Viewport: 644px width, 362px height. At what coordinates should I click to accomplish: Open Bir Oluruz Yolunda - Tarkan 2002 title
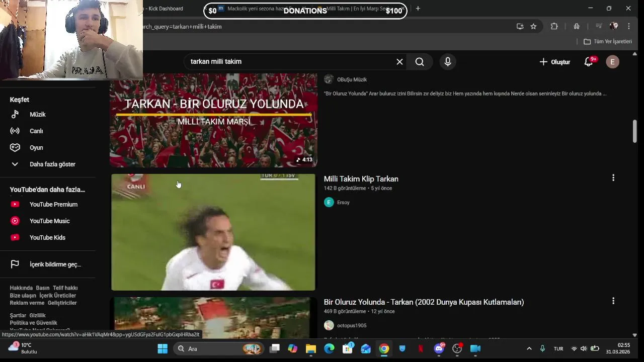[x=424, y=302]
